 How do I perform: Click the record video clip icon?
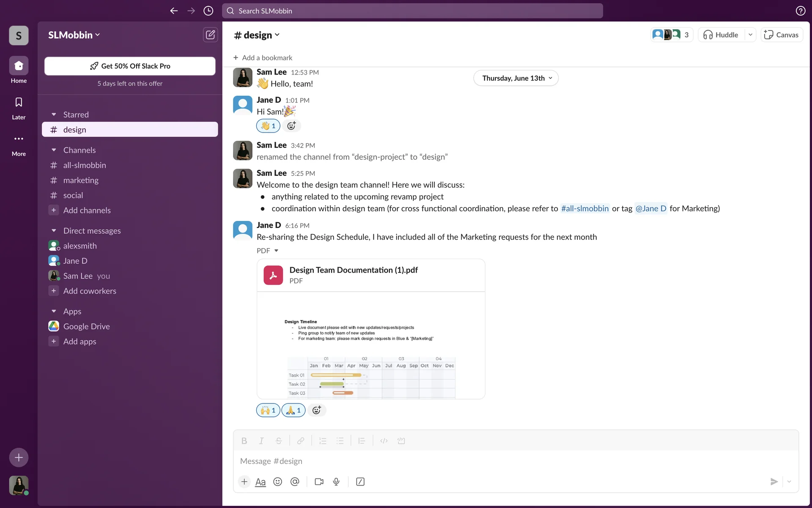click(319, 482)
